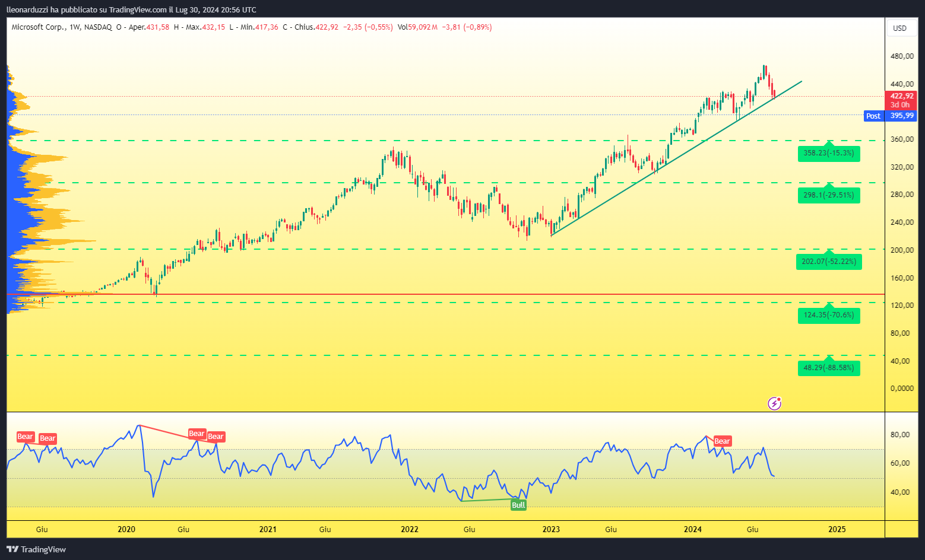Click the 2023 label on time axis

(x=551, y=529)
